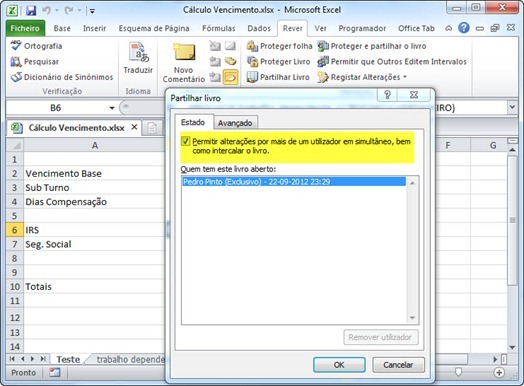Screen dimensions: 524x386
Task: Click the Undo icon in title bar
Action: tap(46, 10)
